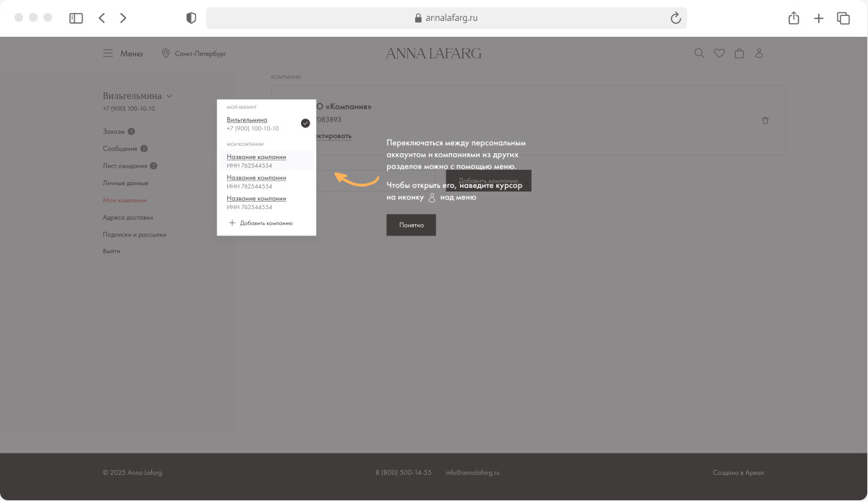Reload the page with refresh icon
Screen dimensions: 868x501
coord(676,18)
